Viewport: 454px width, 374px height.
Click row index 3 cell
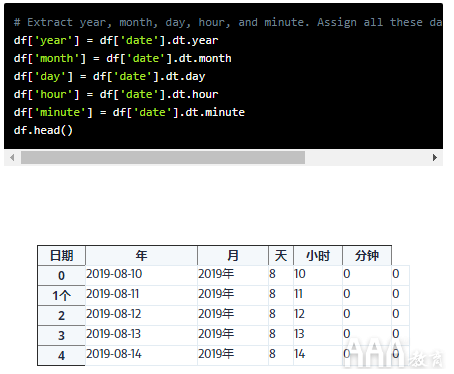click(x=61, y=335)
